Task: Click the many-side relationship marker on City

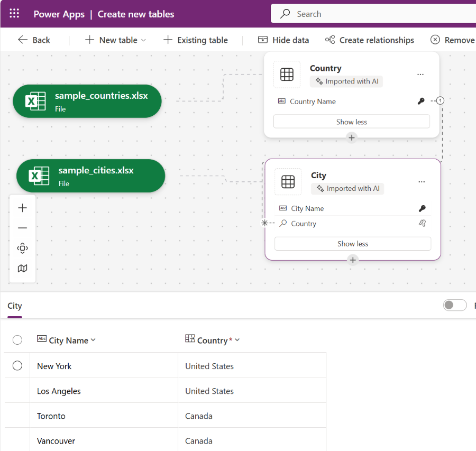Action: pyautogui.click(x=265, y=223)
